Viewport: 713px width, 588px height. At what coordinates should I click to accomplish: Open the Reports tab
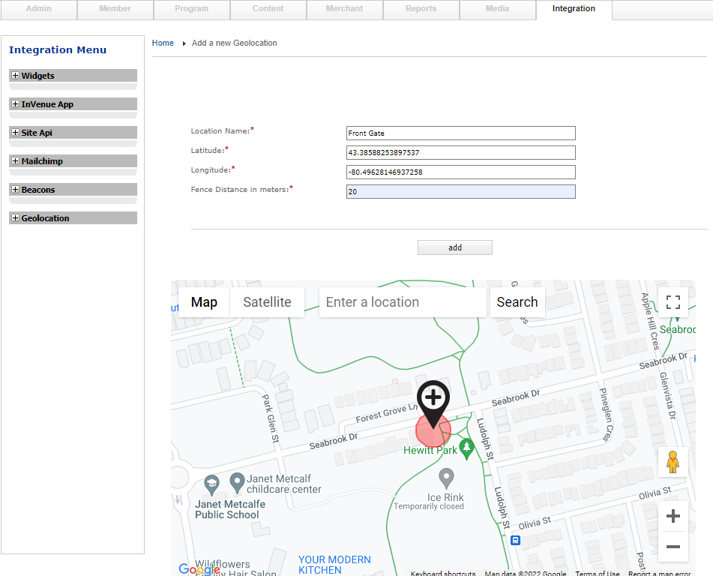tap(421, 10)
